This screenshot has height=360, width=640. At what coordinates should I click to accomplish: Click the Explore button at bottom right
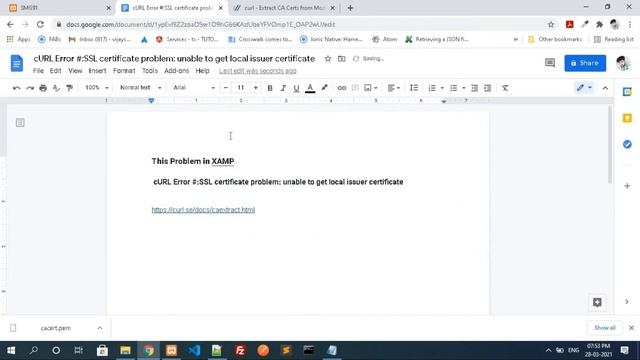tap(597, 302)
